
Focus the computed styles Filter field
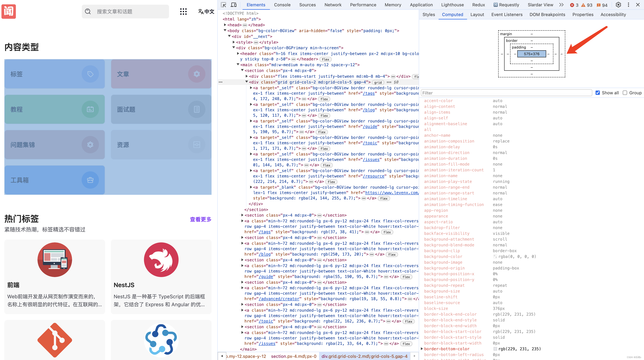coord(507,93)
